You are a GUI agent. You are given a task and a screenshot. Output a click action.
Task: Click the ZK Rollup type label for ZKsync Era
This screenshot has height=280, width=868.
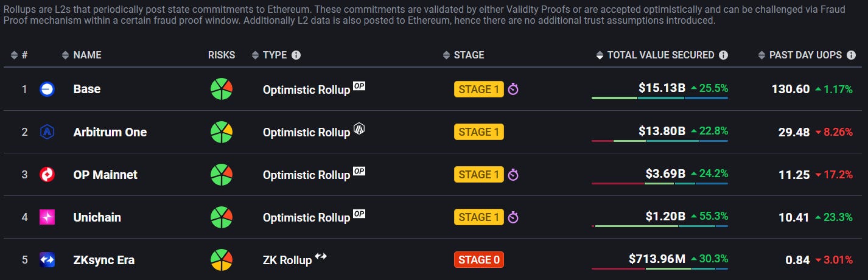(287, 260)
